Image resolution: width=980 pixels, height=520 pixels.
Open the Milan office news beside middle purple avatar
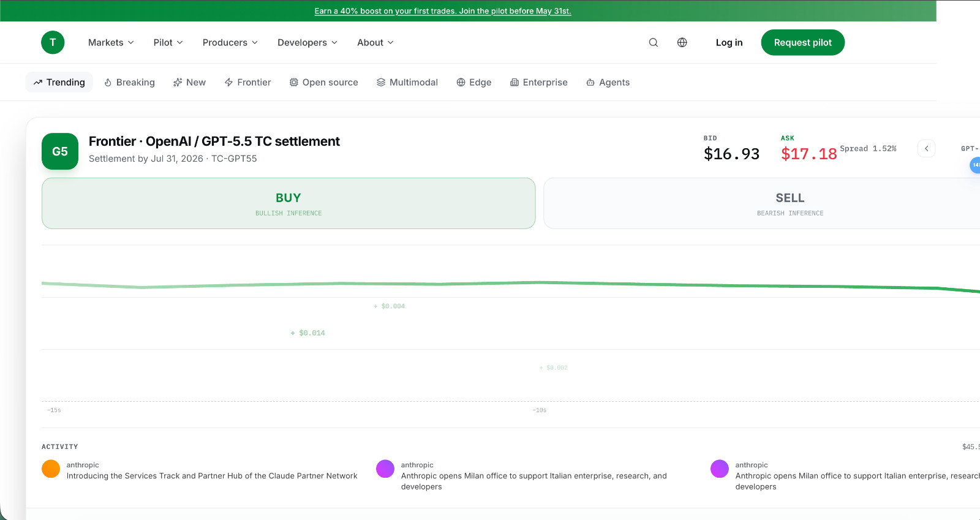coord(534,481)
